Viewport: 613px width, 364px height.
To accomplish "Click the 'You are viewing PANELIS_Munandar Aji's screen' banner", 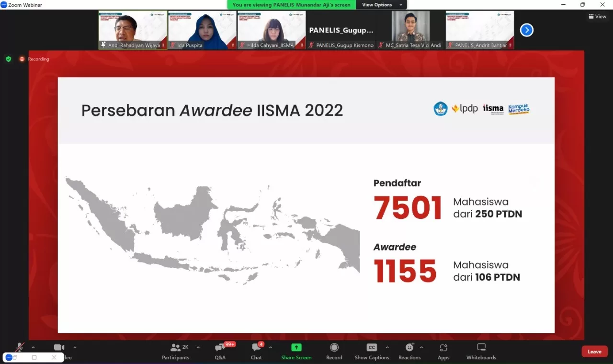I will coord(291,5).
